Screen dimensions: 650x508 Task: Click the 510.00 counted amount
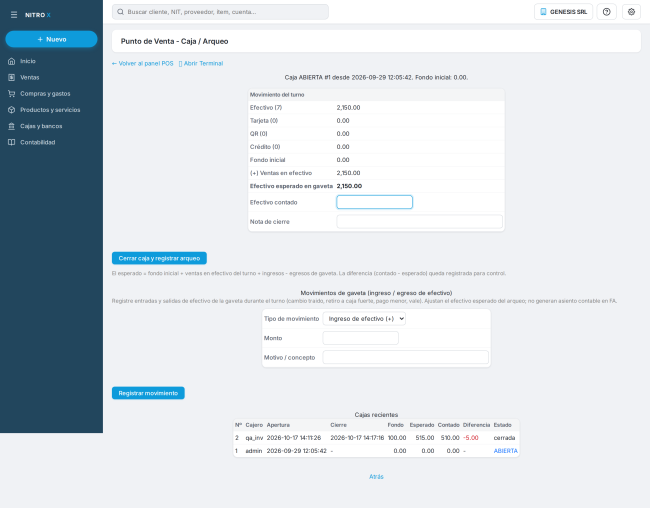pyautogui.click(x=450, y=438)
